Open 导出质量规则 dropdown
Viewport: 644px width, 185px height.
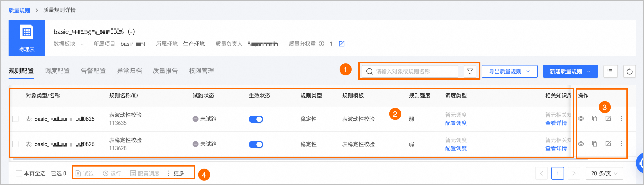click(509, 71)
